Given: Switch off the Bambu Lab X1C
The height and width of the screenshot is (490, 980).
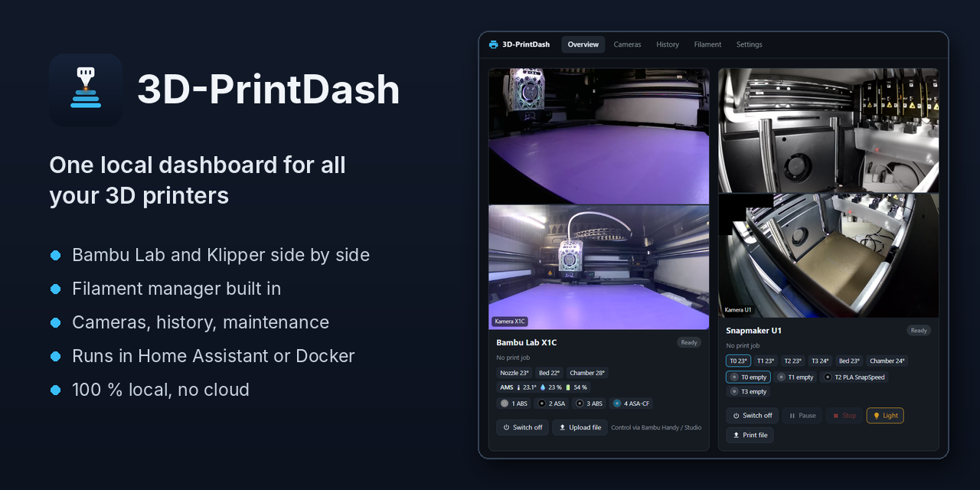Looking at the screenshot, I should click(x=522, y=427).
